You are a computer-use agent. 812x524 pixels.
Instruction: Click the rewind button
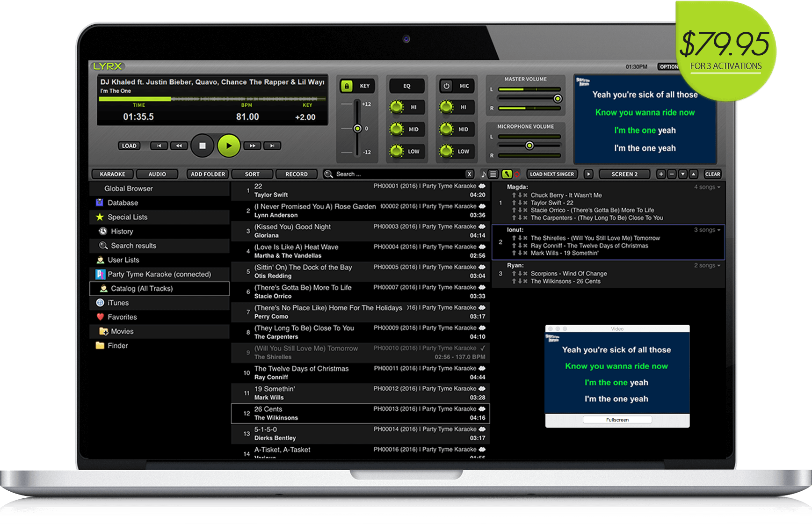point(179,146)
